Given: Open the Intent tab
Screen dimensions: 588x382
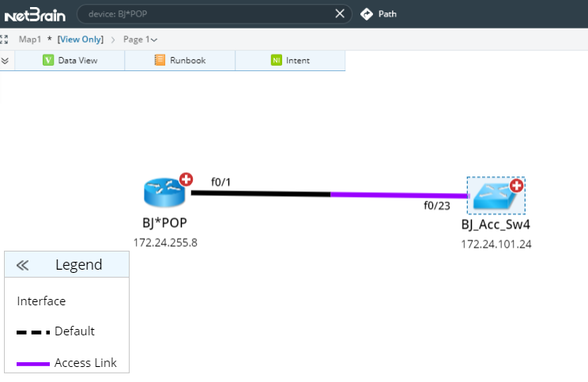Looking at the screenshot, I should point(290,60).
